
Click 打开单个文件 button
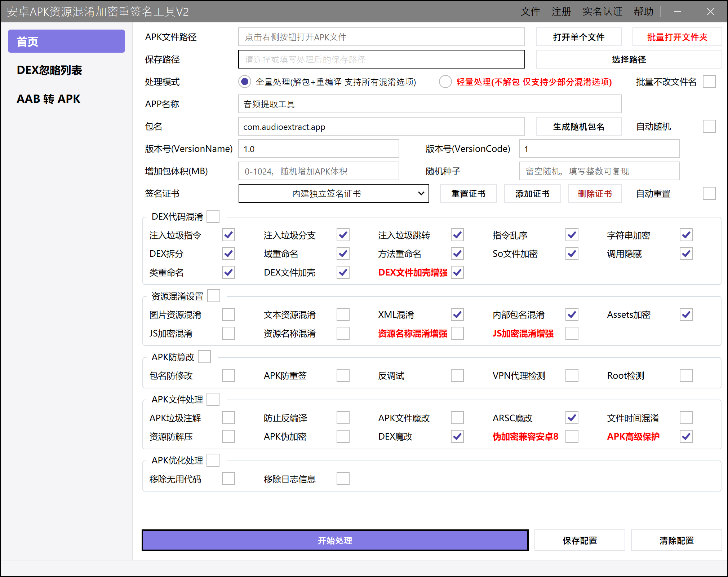pyautogui.click(x=578, y=37)
